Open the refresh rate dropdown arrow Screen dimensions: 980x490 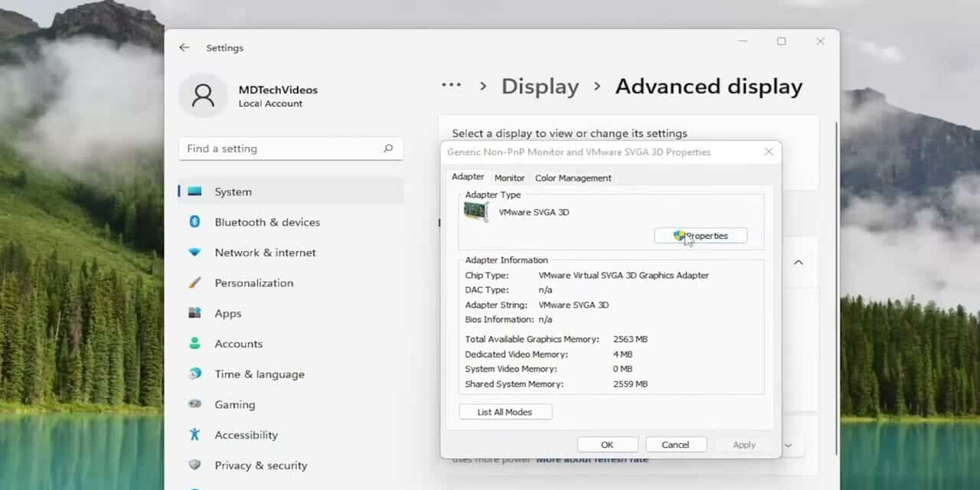point(788,445)
